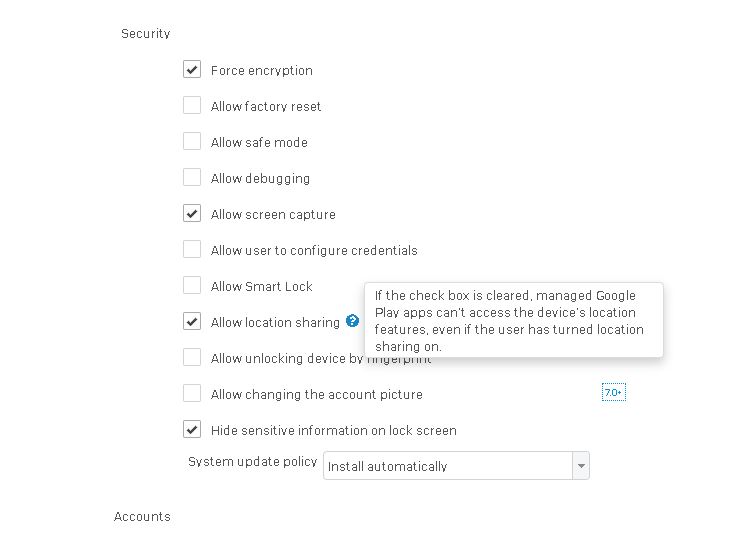749x539 pixels.
Task: Enable Allow changing the account picture
Action: 192,393
